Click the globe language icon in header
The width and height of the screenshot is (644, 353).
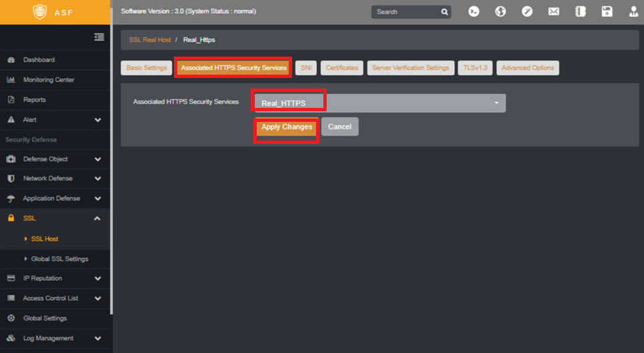pyautogui.click(x=500, y=11)
